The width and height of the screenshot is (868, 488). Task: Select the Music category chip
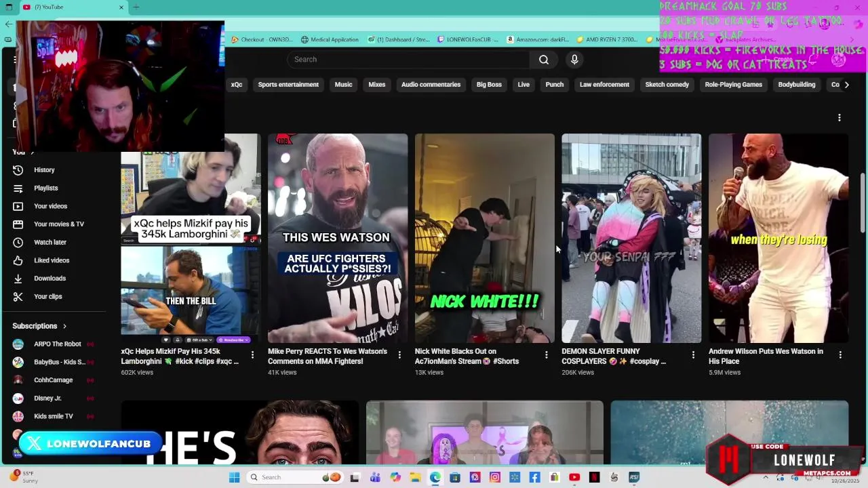click(343, 85)
